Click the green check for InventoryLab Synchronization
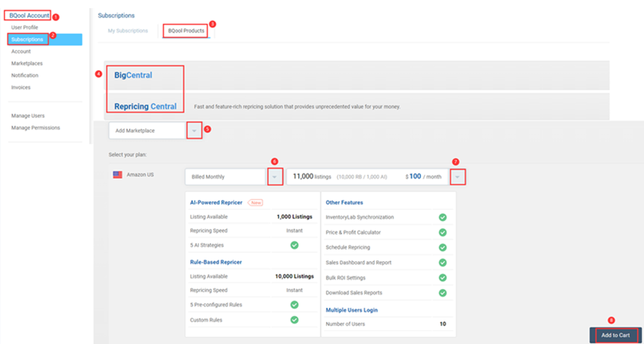644x344 pixels. click(x=443, y=217)
